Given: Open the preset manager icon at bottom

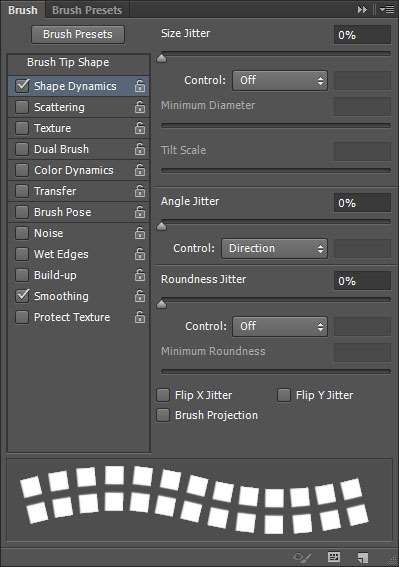Looking at the screenshot, I should [334, 557].
